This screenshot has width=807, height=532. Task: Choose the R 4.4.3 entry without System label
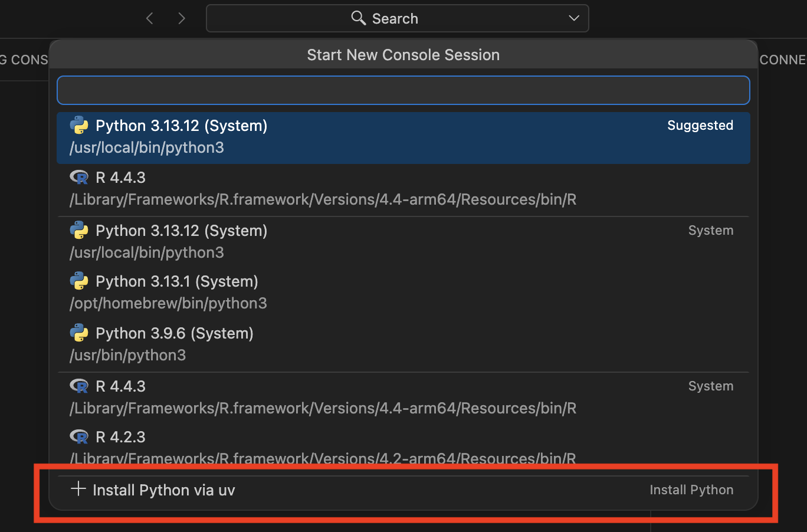[x=403, y=189]
